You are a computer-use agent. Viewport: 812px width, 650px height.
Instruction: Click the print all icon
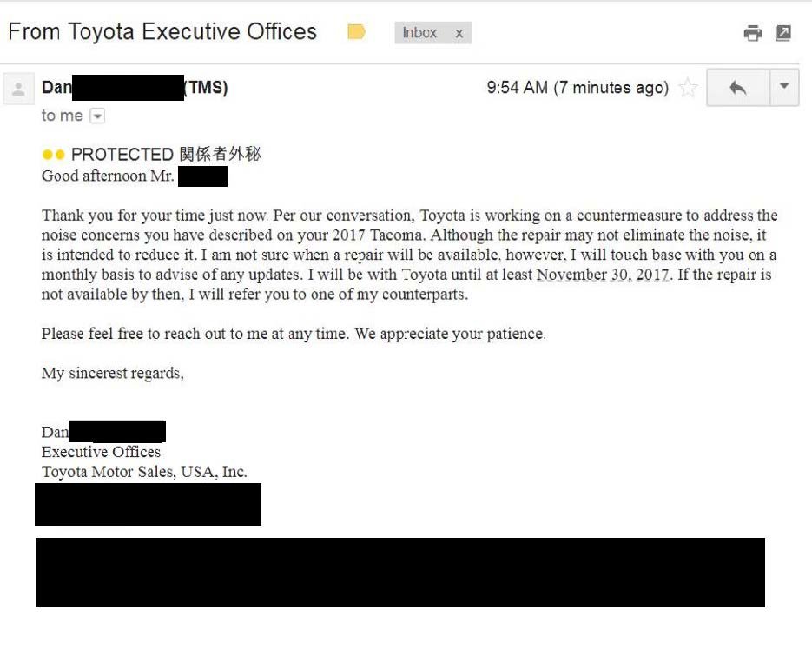click(x=752, y=33)
